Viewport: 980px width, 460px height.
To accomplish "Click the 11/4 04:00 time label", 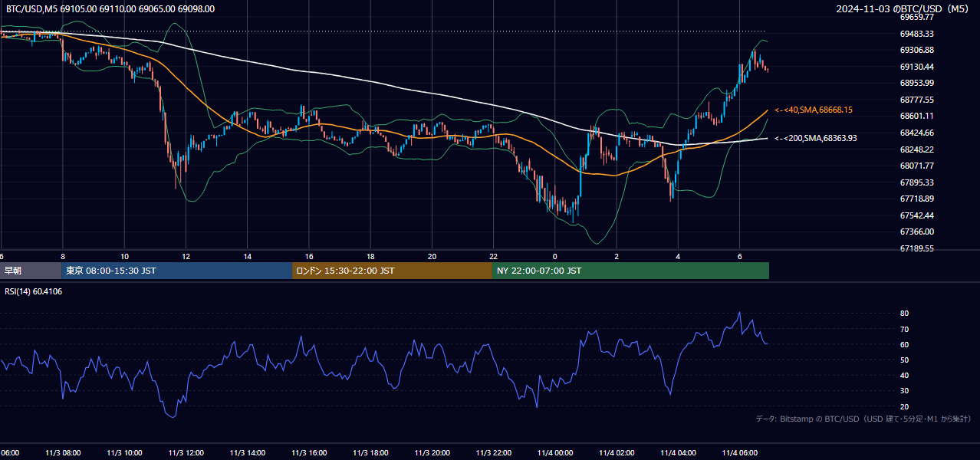I will (678, 452).
